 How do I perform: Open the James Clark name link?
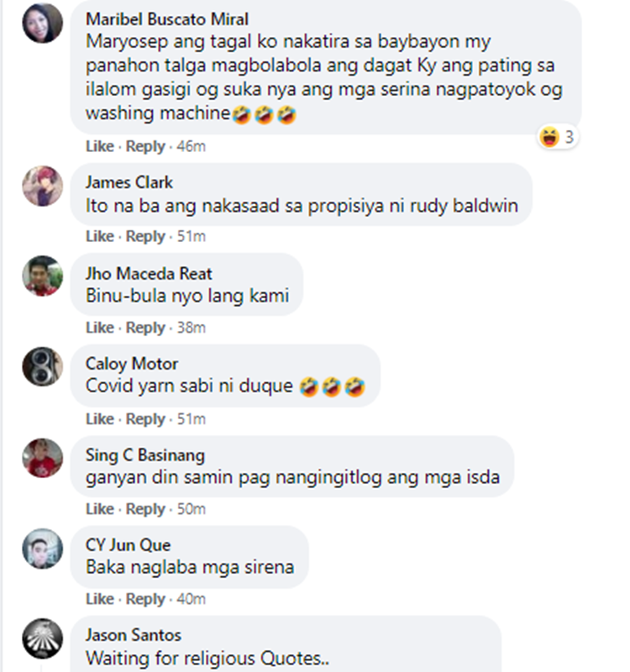click(x=129, y=182)
